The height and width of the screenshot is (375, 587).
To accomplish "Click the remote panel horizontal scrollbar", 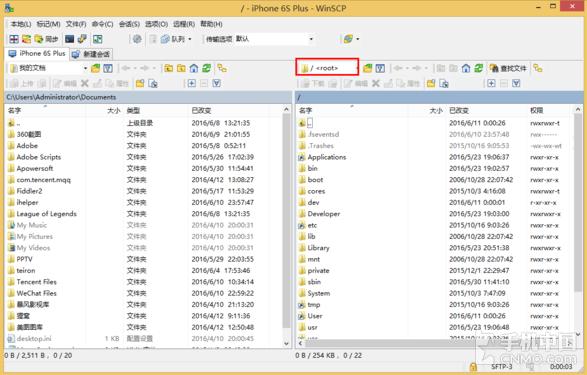I will click(434, 343).
